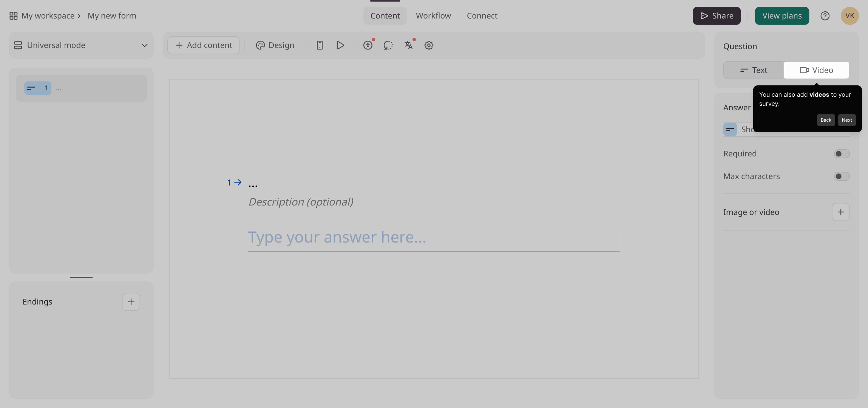868x408 pixels.
Task: Toggle mobile preview phone icon
Action: click(320, 45)
